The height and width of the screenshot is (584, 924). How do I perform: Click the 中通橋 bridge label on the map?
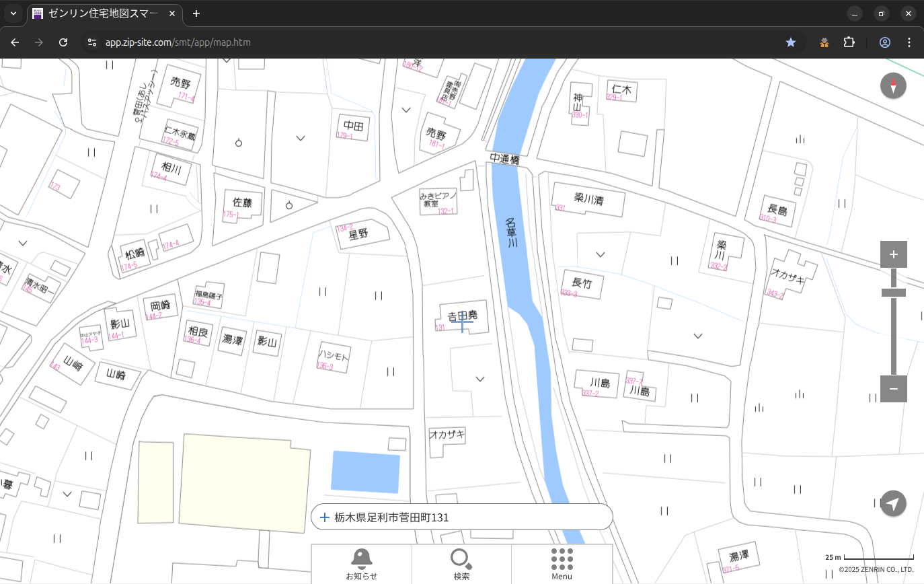click(504, 159)
